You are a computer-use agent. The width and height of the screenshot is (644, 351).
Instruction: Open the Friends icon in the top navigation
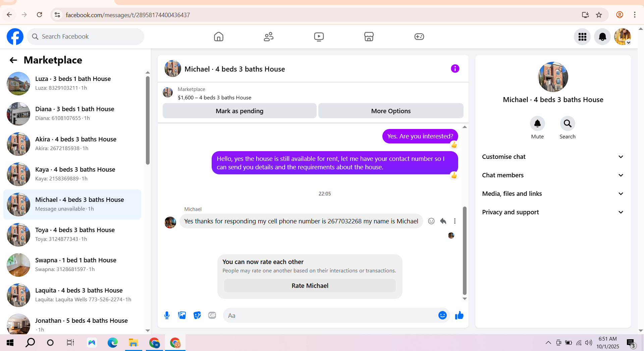tap(269, 37)
